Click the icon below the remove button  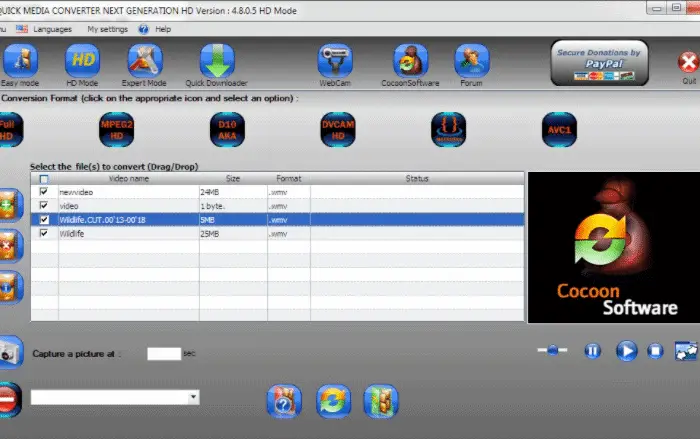coord(10,287)
